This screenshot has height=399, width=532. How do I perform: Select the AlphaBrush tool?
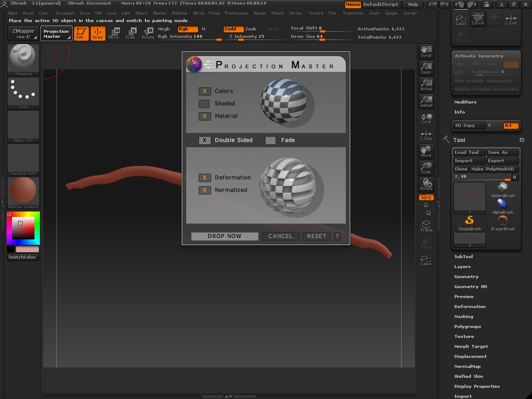tap(503, 206)
